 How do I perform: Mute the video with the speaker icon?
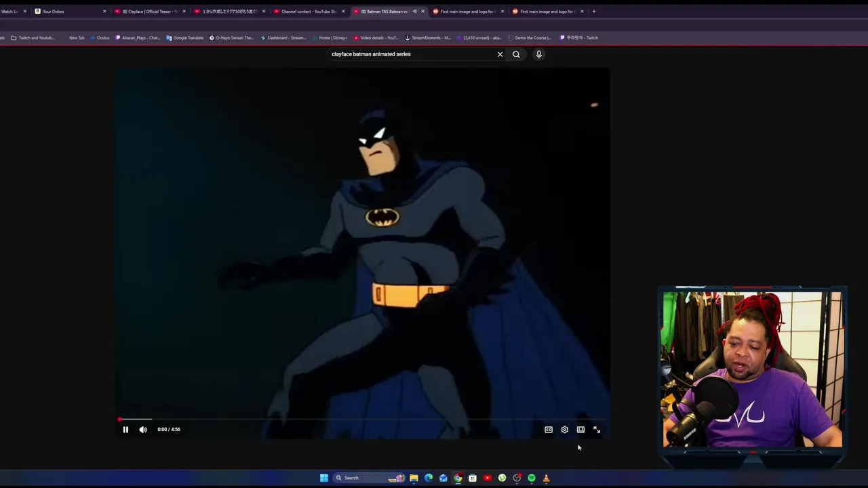click(x=143, y=429)
